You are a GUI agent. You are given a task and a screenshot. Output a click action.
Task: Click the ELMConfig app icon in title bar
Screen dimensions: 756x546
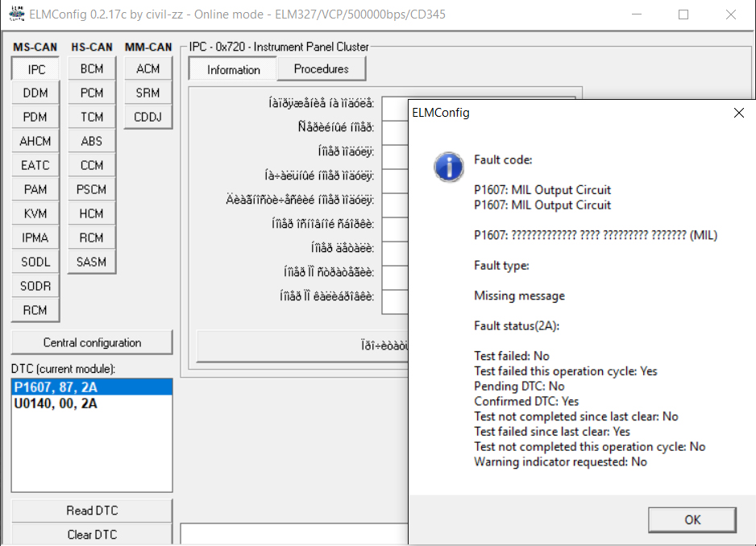pos(15,14)
